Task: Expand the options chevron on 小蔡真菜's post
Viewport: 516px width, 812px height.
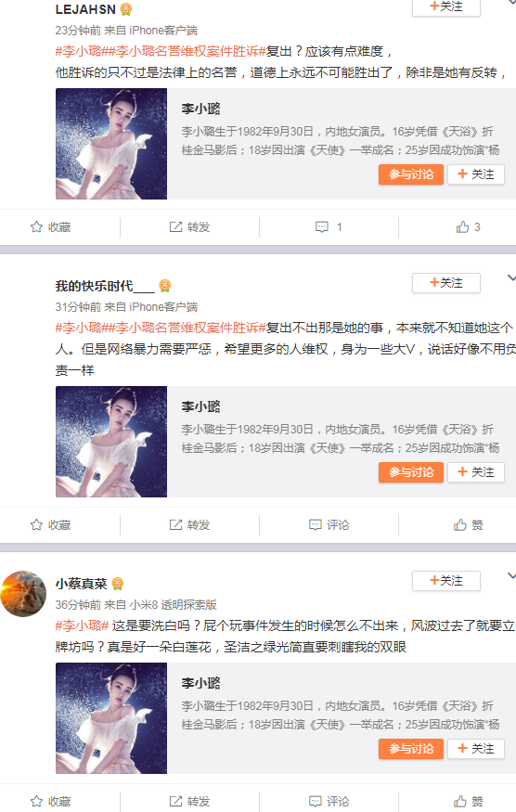Action: point(511,576)
